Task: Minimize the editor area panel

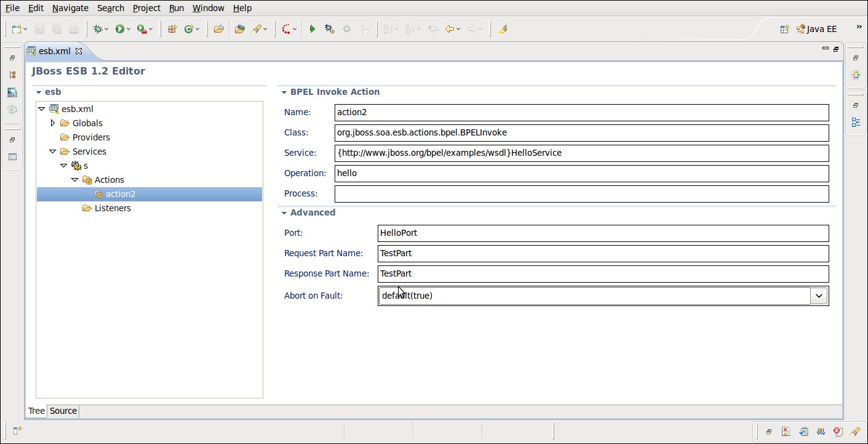Action: [825, 49]
